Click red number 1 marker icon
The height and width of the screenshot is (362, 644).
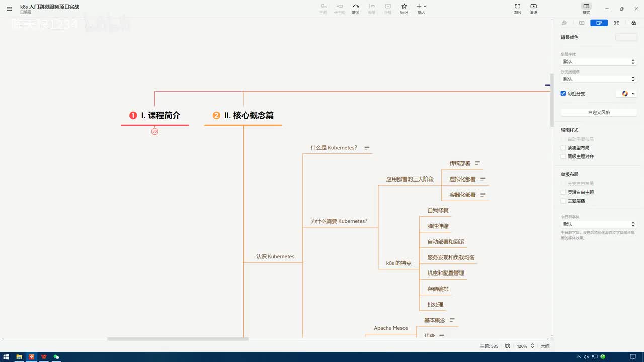(133, 115)
